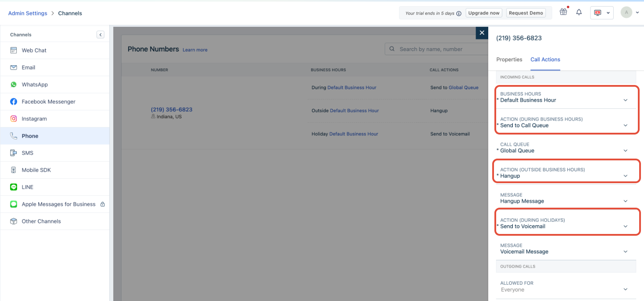Screen dimensions: 644x301
Task: Open the WhatsApp channel icon
Action: tap(14, 85)
